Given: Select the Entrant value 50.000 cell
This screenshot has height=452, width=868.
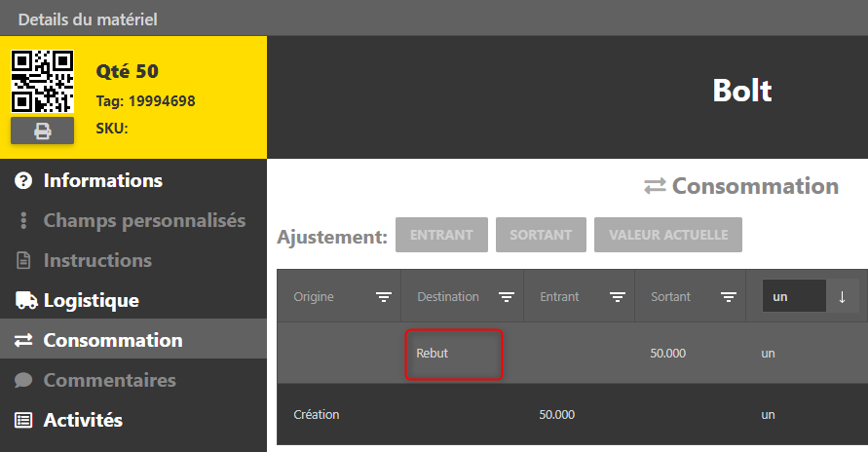Looking at the screenshot, I should click(557, 414).
